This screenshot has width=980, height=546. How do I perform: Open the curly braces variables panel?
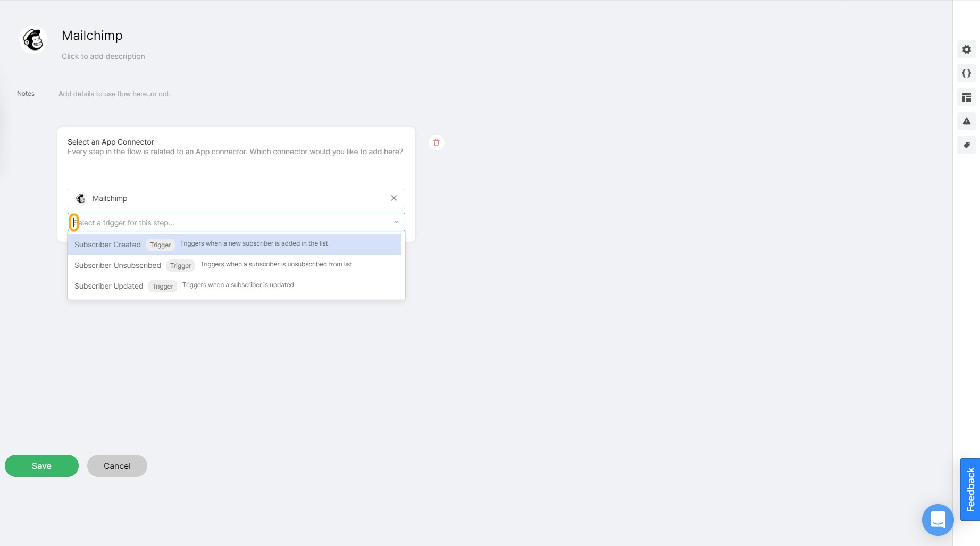click(966, 73)
